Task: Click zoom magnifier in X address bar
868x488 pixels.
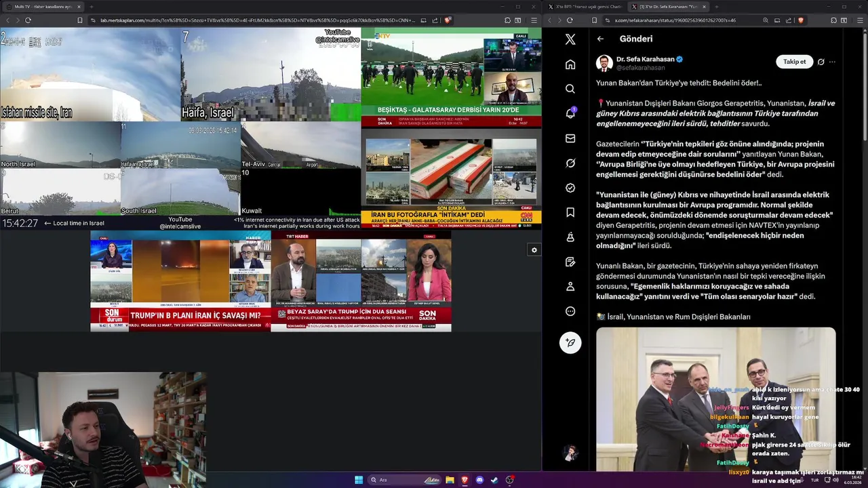Action: point(766,20)
